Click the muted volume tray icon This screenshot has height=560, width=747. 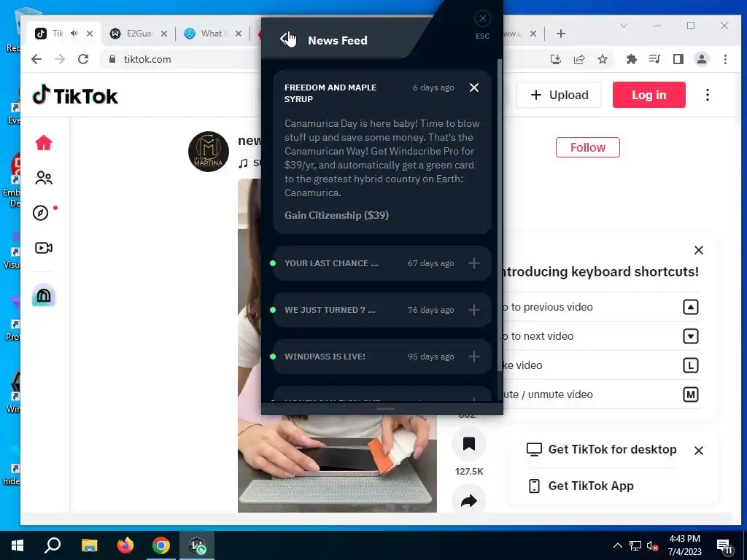tap(652, 545)
